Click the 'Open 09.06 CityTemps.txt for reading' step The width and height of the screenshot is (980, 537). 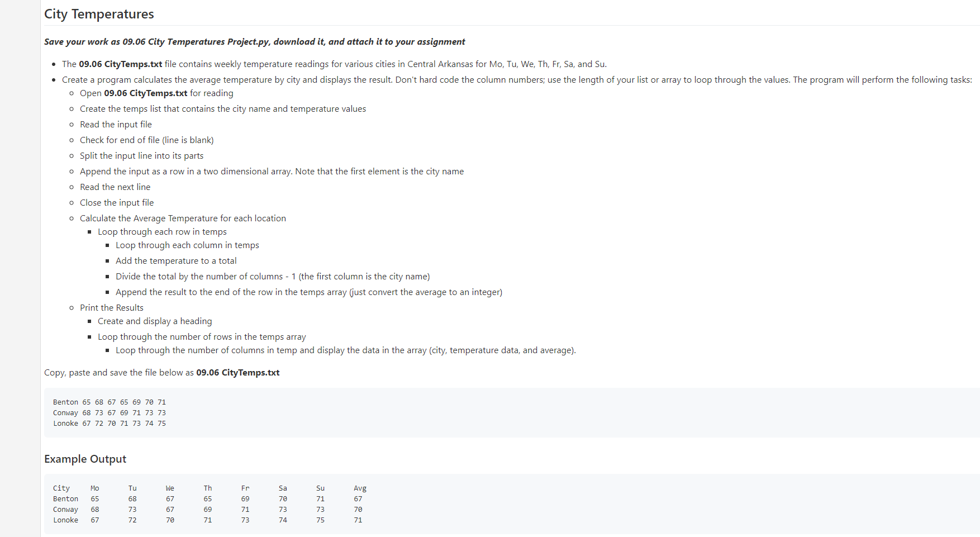click(156, 93)
